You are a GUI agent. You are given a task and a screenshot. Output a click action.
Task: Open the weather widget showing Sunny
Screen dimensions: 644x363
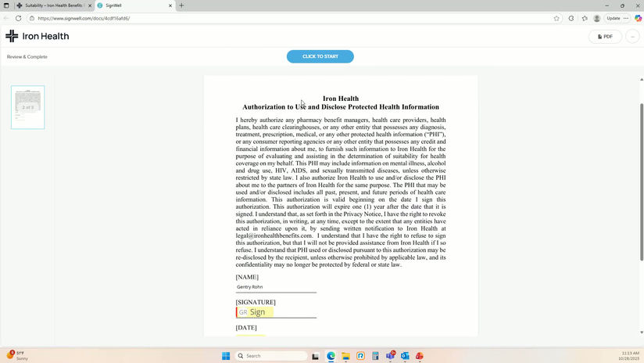(x=17, y=356)
